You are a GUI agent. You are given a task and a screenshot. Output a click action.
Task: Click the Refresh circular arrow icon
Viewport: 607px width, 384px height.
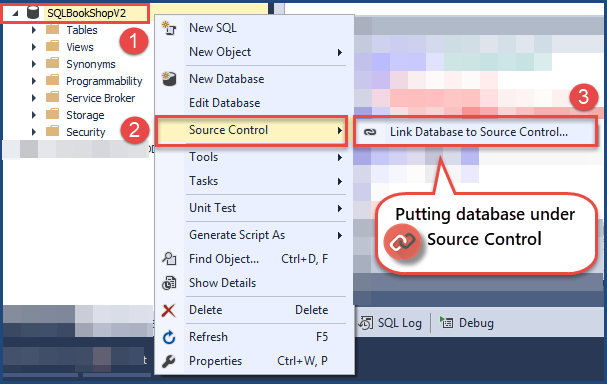[169, 337]
